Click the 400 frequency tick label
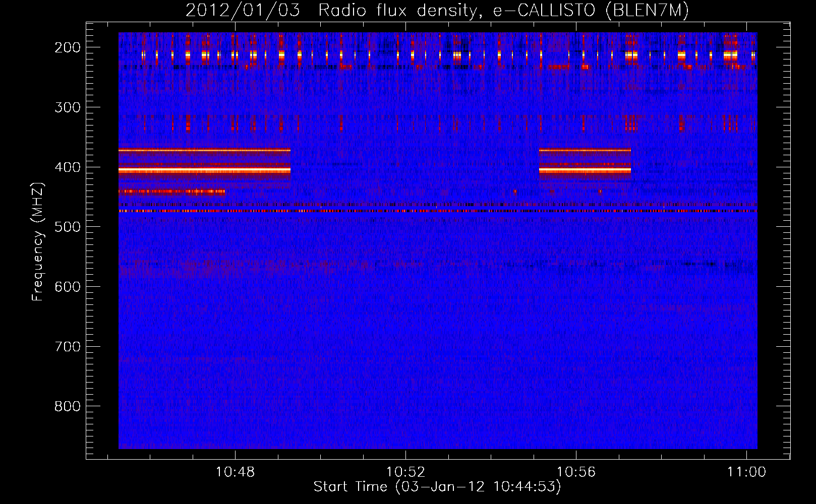Viewport: 816px width, 504px height. [67, 167]
